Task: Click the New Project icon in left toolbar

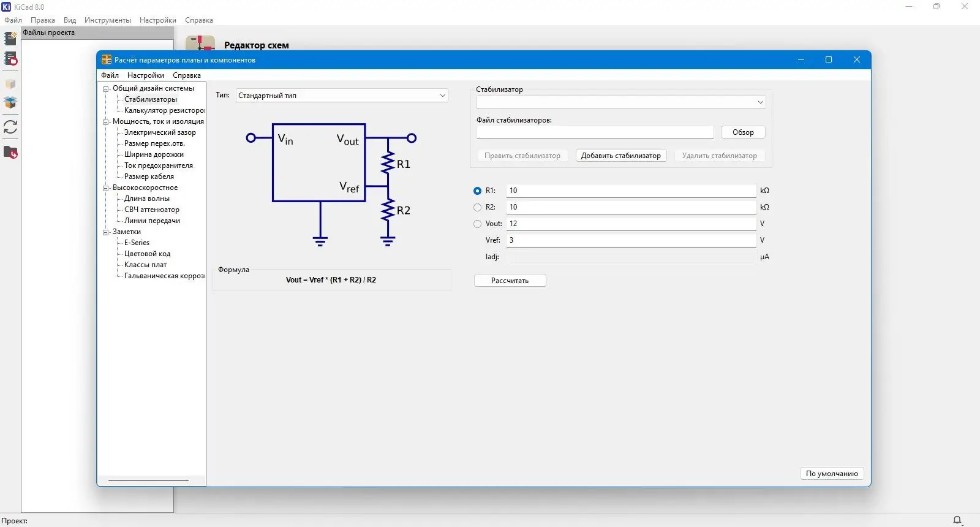Action: point(10,39)
